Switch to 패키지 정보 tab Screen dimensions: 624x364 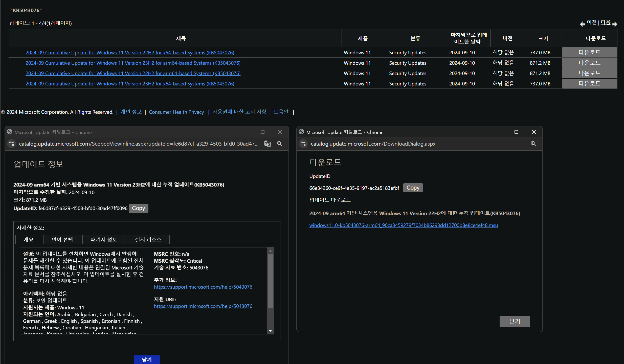pos(104,240)
